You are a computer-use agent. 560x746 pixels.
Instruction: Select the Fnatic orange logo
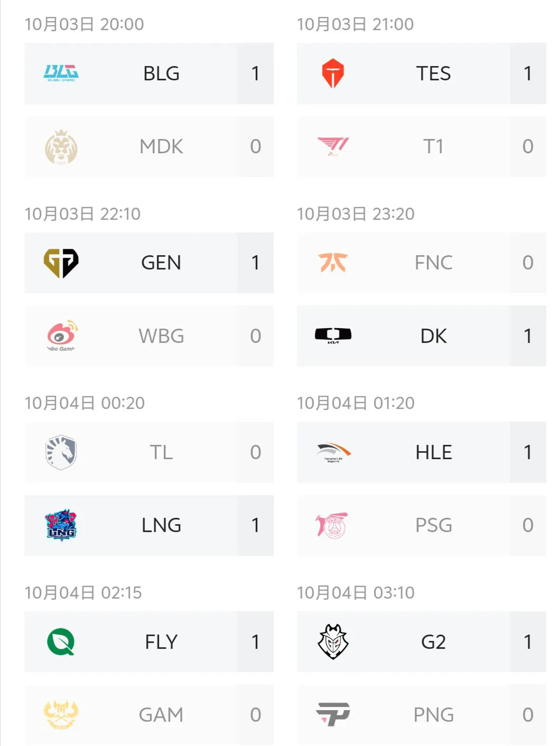pyautogui.click(x=333, y=263)
